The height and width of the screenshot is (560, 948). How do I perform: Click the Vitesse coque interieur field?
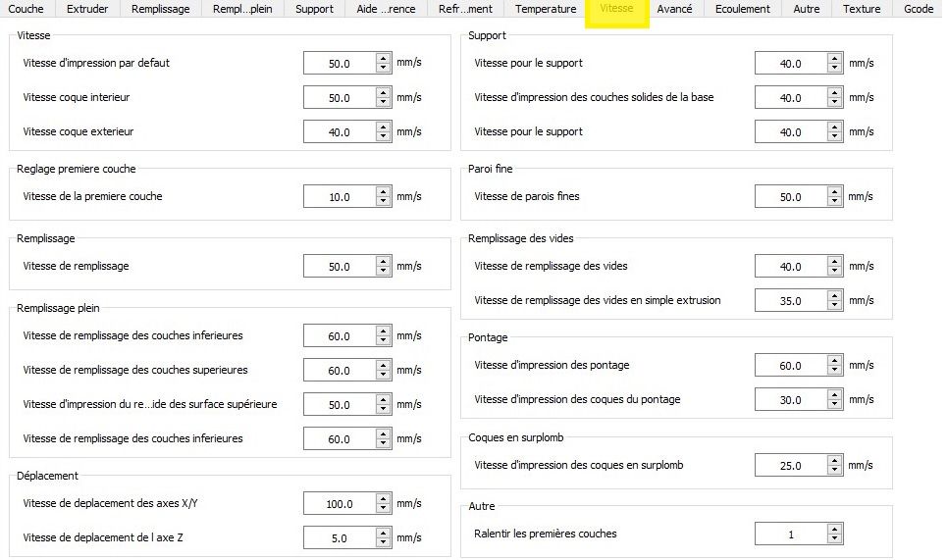coord(339,98)
